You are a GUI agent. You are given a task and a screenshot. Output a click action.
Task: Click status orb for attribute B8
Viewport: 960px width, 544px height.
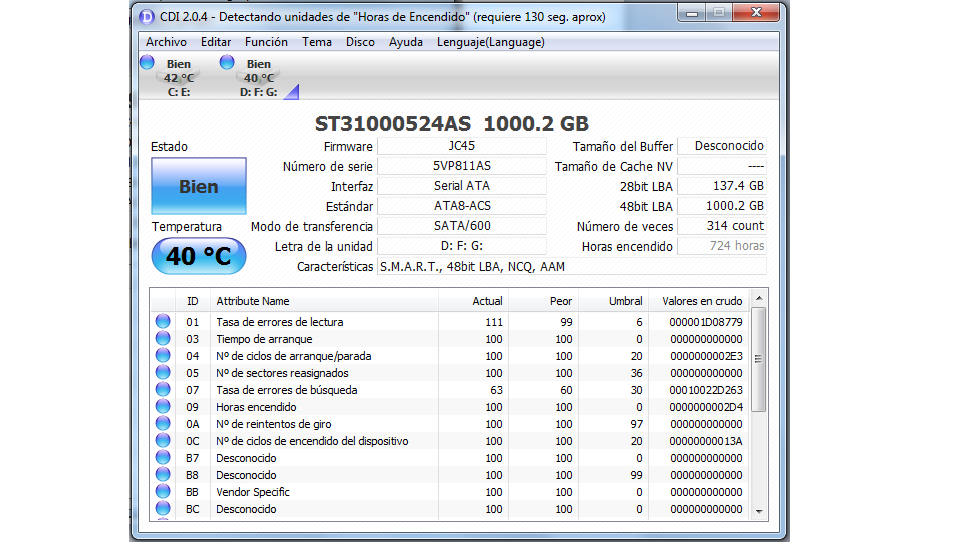163,474
